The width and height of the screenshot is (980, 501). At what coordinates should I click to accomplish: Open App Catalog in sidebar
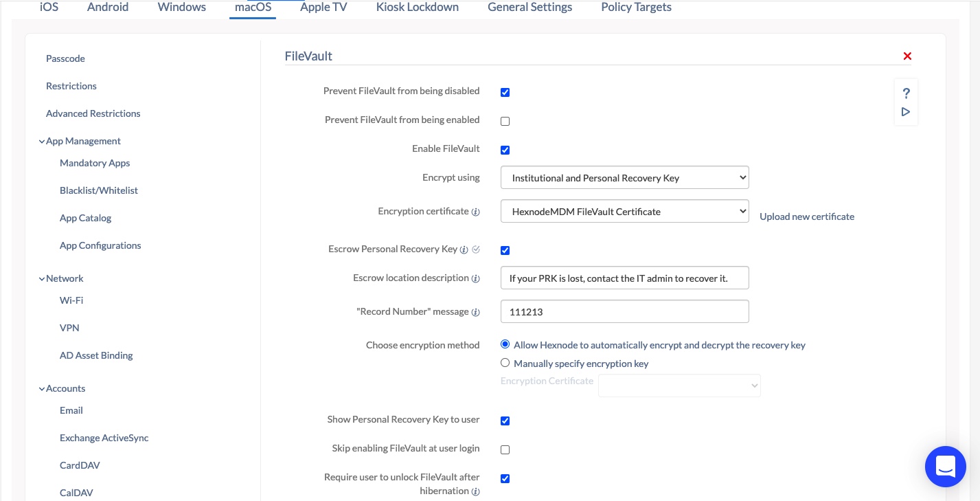click(x=85, y=218)
